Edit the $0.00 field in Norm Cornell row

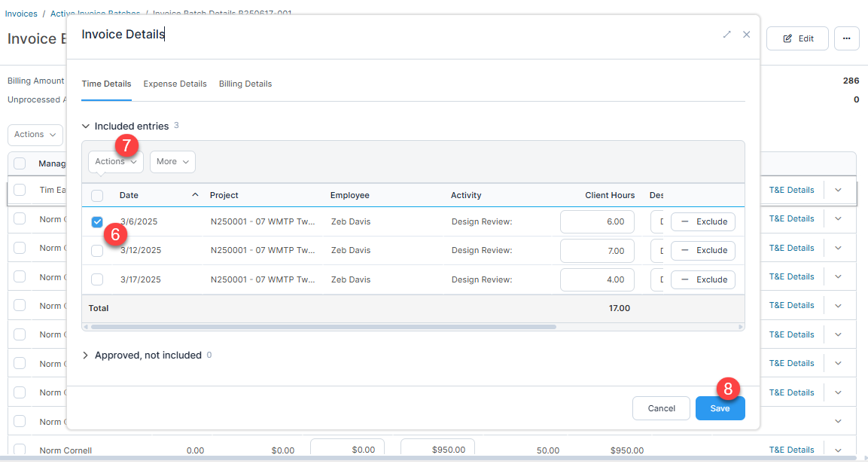(x=347, y=449)
